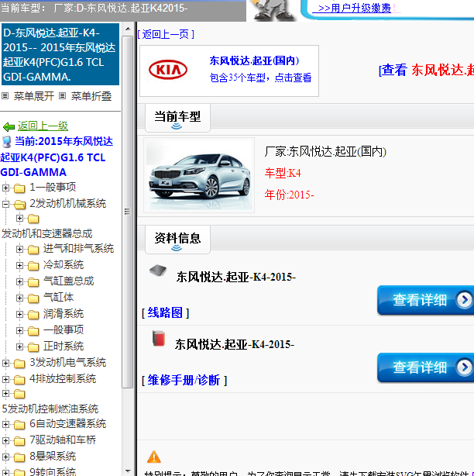Open 4排放控制系统 tree item
This screenshot has height=476, width=474.
click(x=63, y=379)
